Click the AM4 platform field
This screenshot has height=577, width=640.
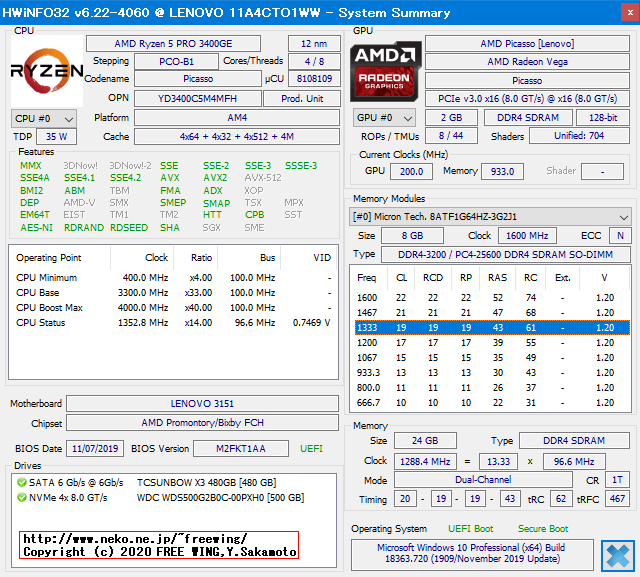point(237,118)
